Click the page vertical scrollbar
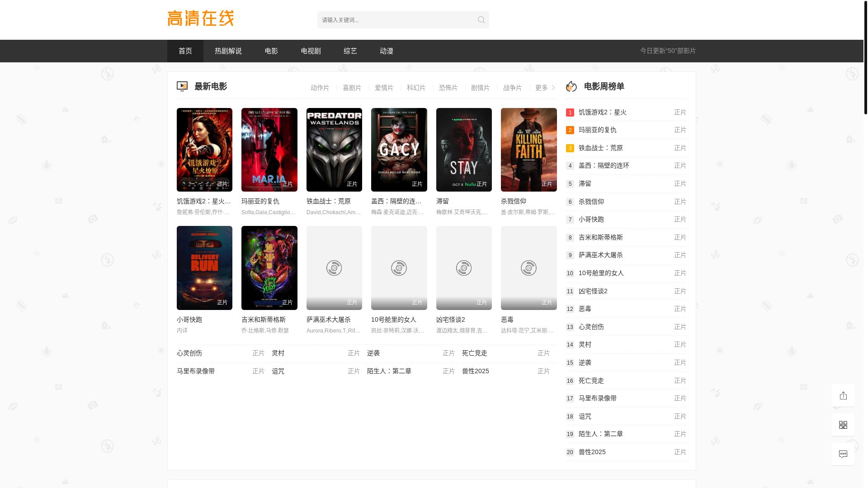 (x=865, y=57)
